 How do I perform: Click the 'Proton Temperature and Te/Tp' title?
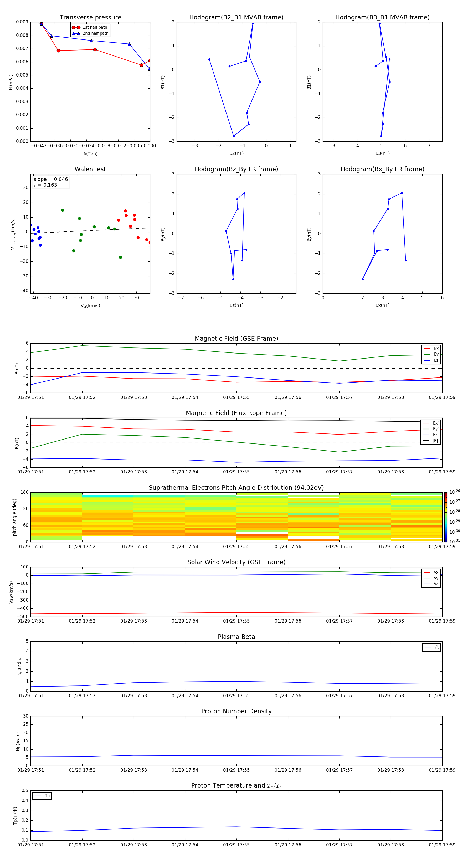(x=236, y=786)
